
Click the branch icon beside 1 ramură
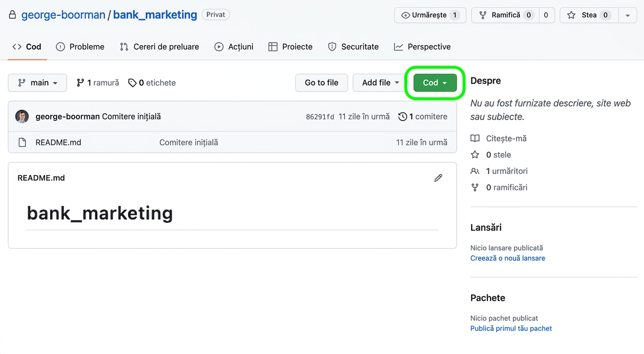(80, 83)
